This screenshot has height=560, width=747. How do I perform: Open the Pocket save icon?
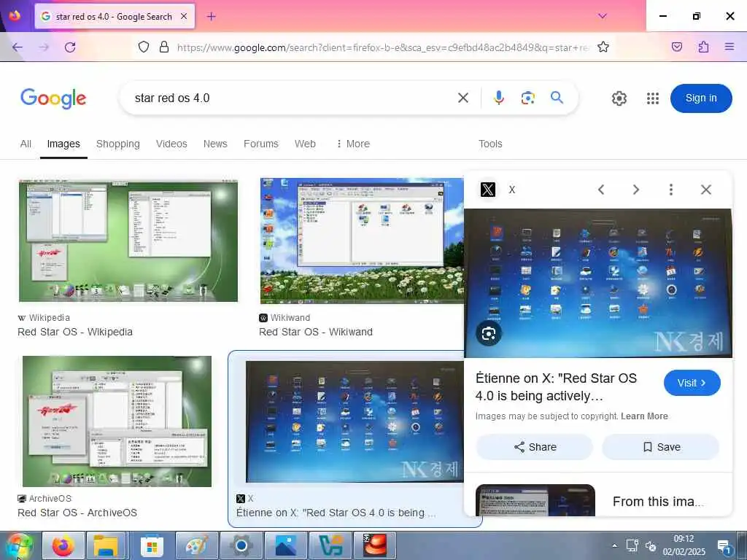coord(676,47)
